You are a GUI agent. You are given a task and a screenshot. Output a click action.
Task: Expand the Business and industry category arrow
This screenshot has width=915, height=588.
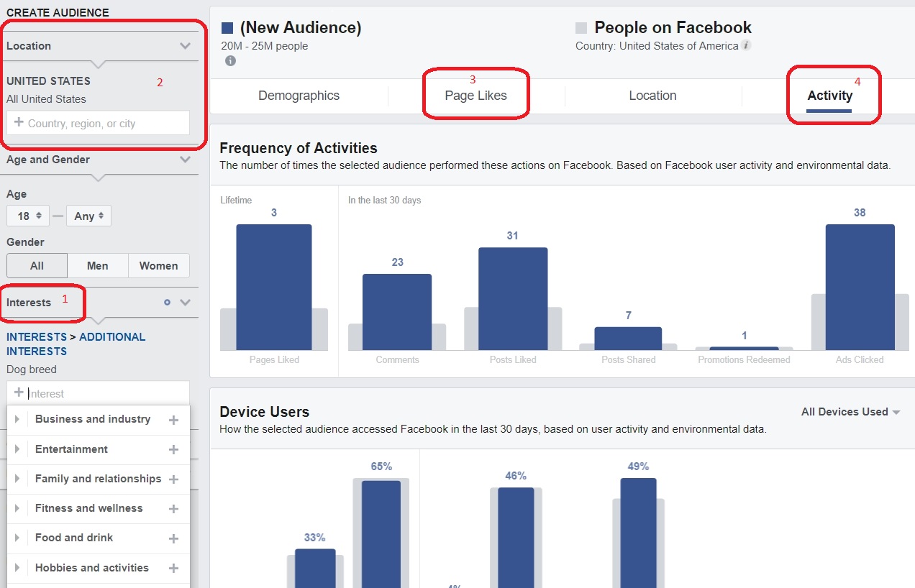click(x=17, y=419)
